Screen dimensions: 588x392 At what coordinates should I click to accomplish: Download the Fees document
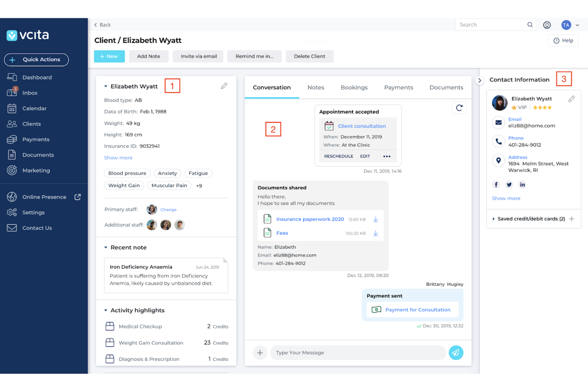click(375, 233)
